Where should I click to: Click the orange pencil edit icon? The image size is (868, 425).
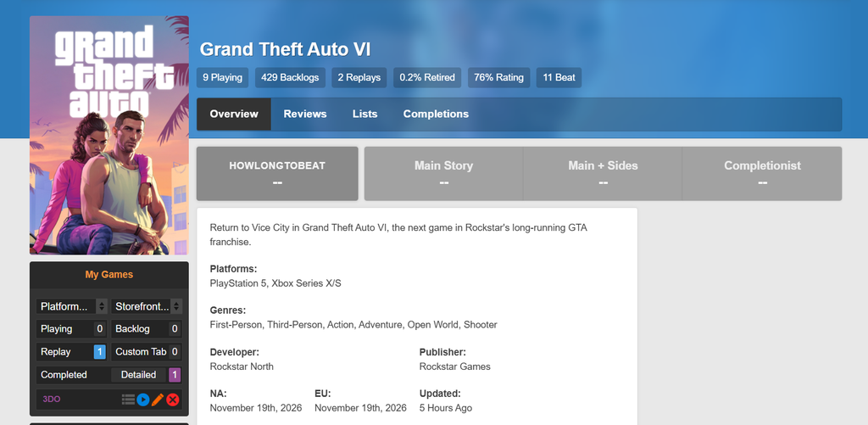coord(158,399)
